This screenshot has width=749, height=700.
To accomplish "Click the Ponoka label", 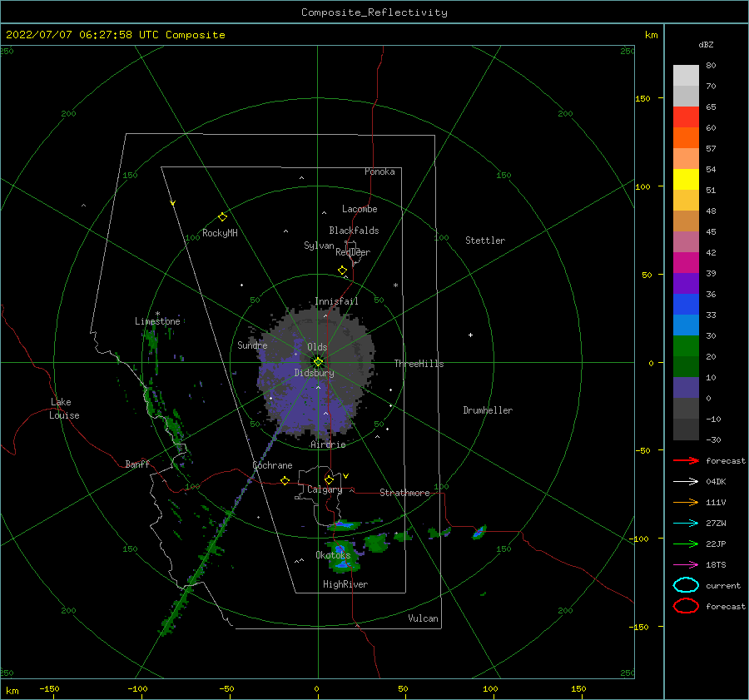I will [379, 171].
